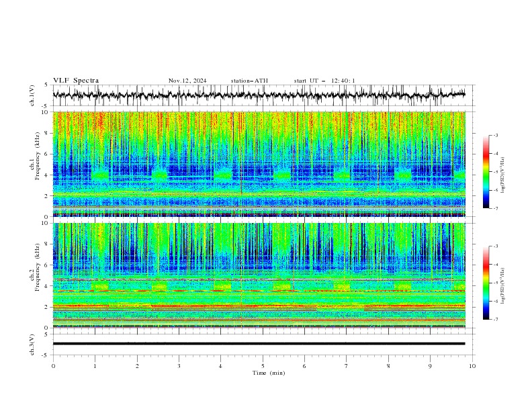The image size is (532, 411).
Task: Click the 'start UT = 12:40:1' label
Action: (x=324, y=81)
